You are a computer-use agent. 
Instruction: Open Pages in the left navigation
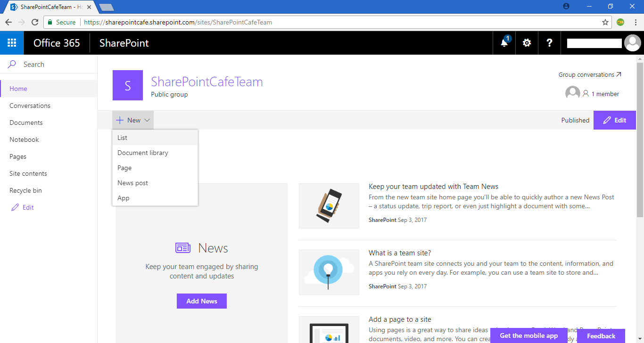point(49,156)
